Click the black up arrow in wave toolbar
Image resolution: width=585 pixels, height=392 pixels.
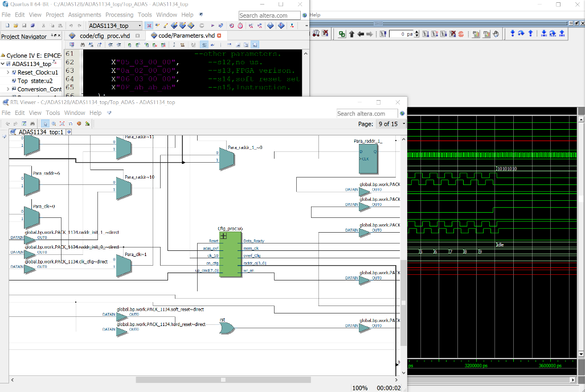click(x=351, y=34)
